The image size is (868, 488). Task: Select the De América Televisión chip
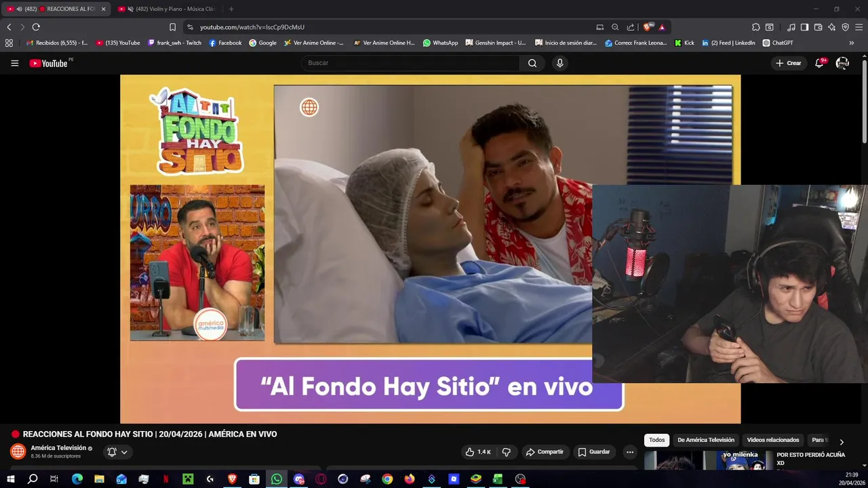point(706,440)
